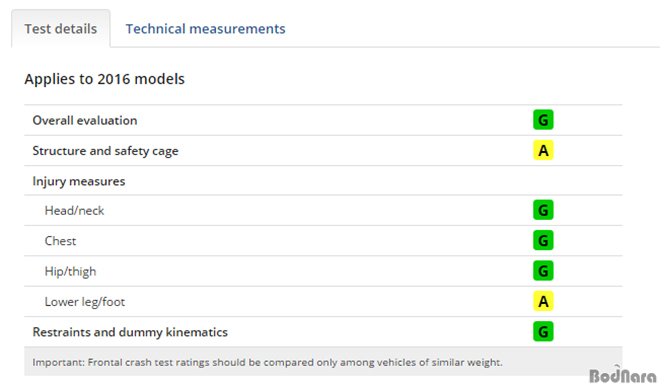Click the G rating icon for Hip/thigh
This screenshot has height=386, width=660.
pyautogui.click(x=543, y=271)
